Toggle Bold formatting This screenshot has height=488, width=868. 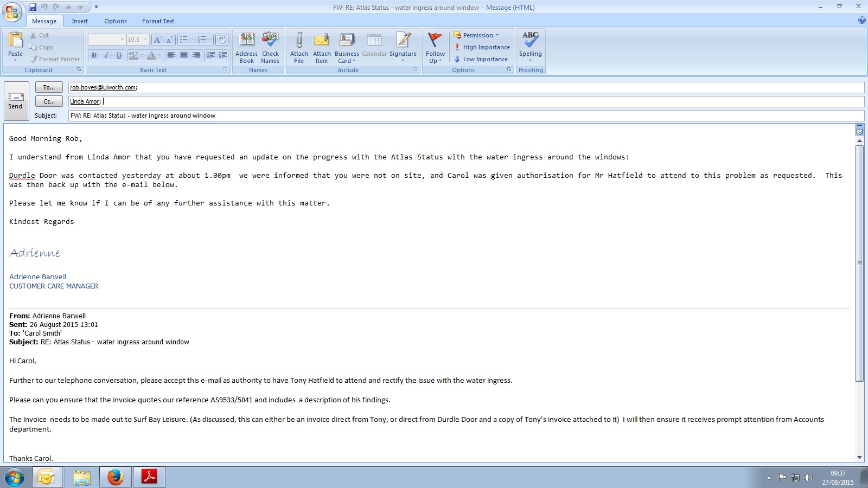[94, 55]
